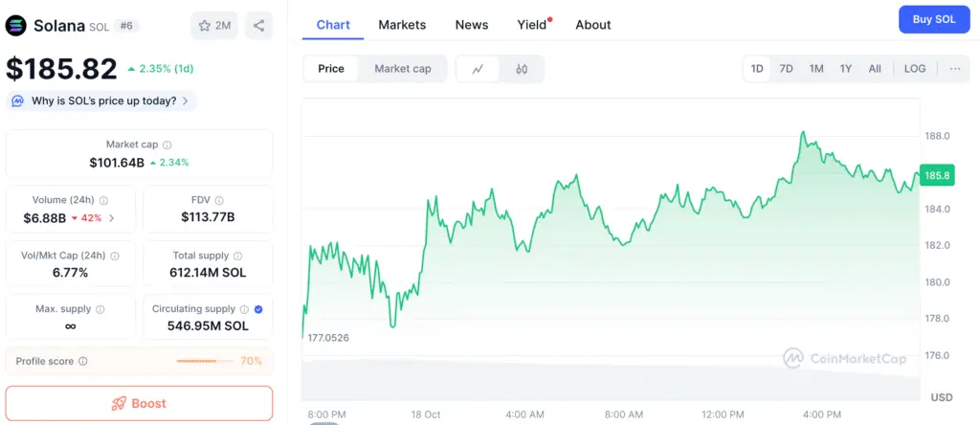Image resolution: width=980 pixels, height=425 pixels.
Task: Add Solana to watchlist via star button
Action: click(214, 26)
